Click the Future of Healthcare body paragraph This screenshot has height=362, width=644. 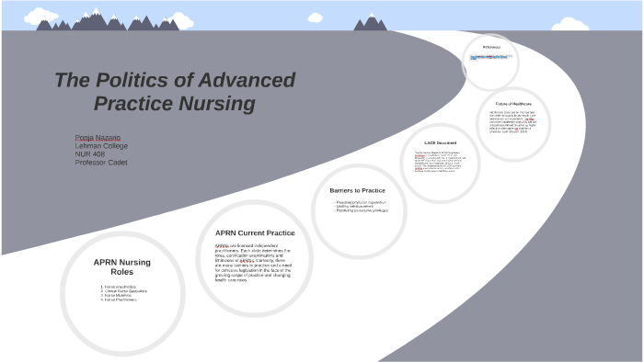pyautogui.click(x=513, y=122)
